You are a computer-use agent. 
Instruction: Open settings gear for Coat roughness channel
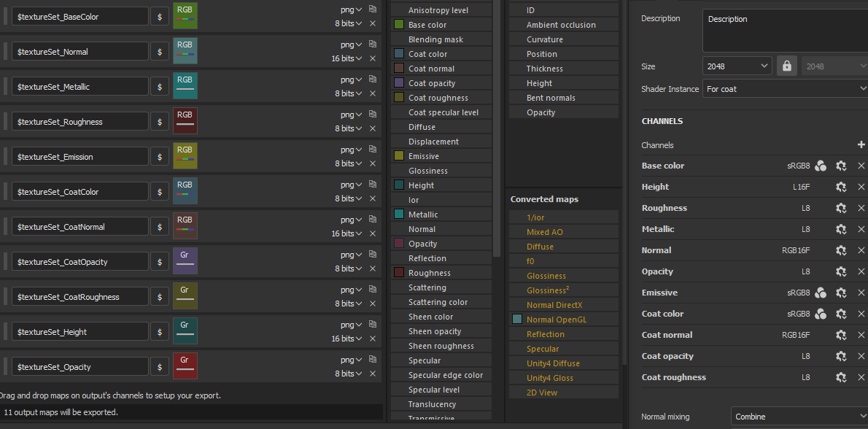[841, 377]
